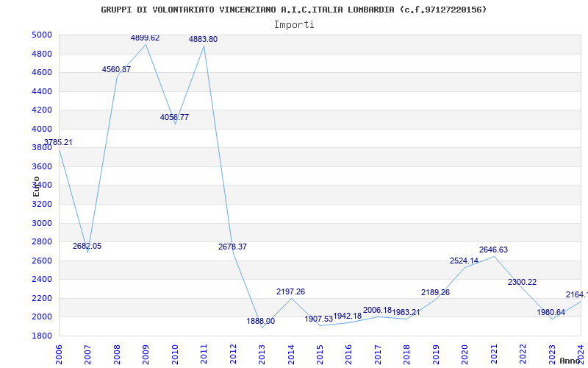The height and width of the screenshot is (368, 588).
Task: Select the 2014 year tick label
Action: click(x=291, y=354)
